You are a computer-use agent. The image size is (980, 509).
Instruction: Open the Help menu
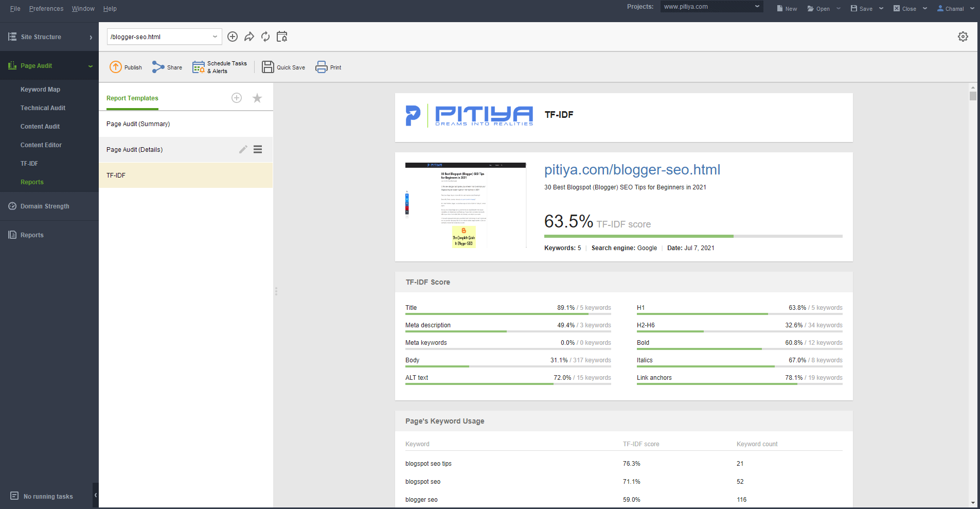110,8
